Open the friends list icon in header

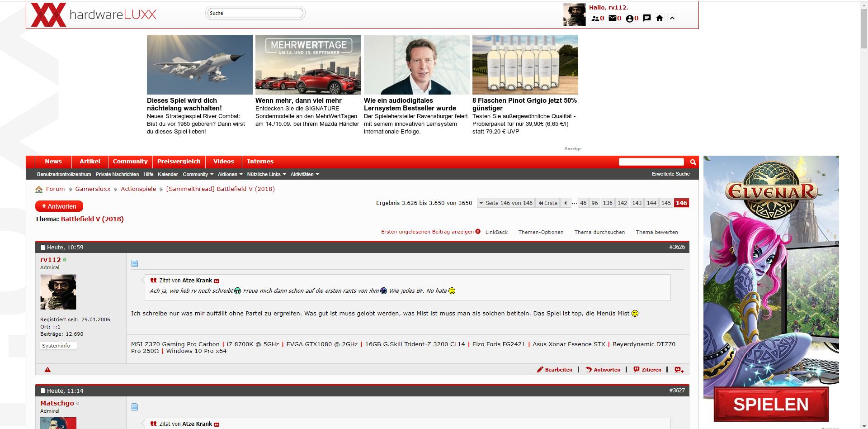[595, 19]
